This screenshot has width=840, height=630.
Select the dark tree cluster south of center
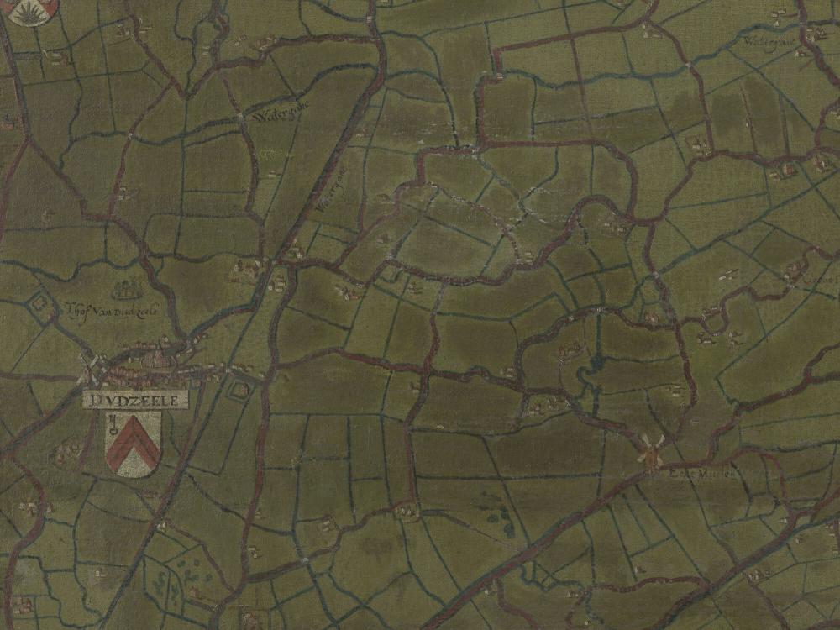[x=496, y=512]
